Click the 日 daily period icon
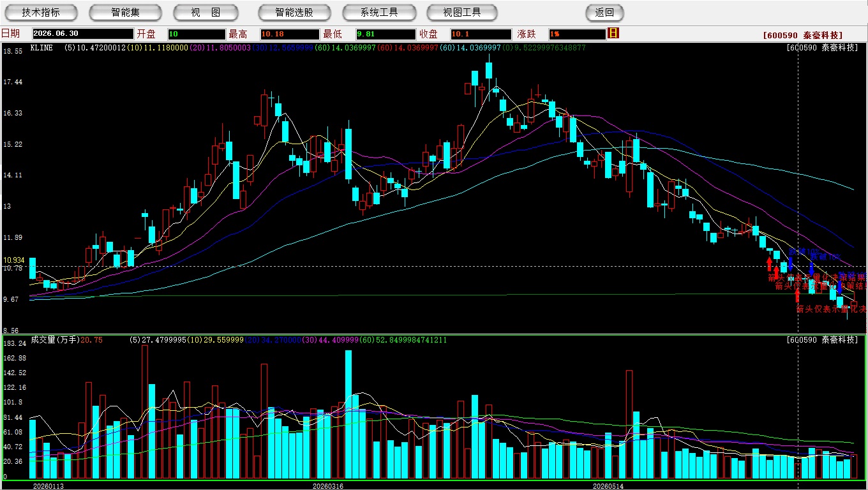 click(613, 33)
